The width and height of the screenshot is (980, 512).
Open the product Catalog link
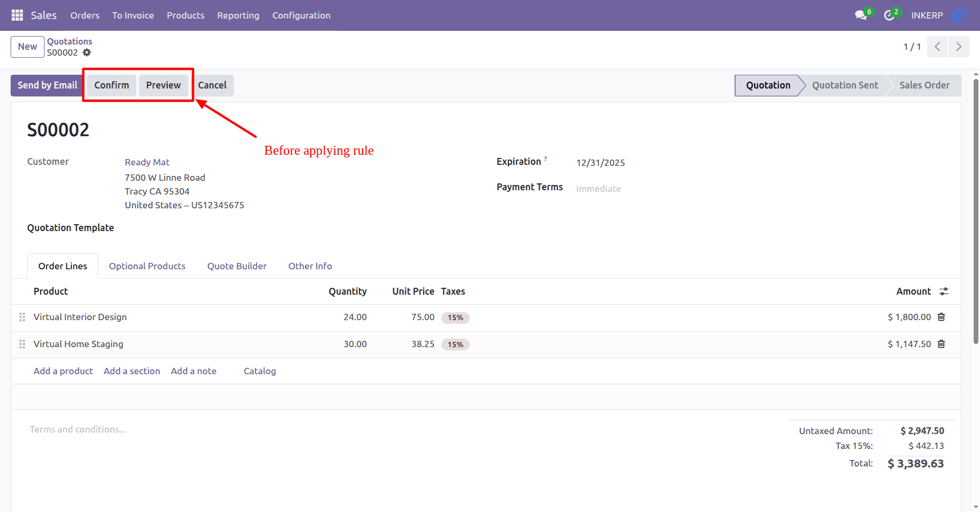click(260, 371)
